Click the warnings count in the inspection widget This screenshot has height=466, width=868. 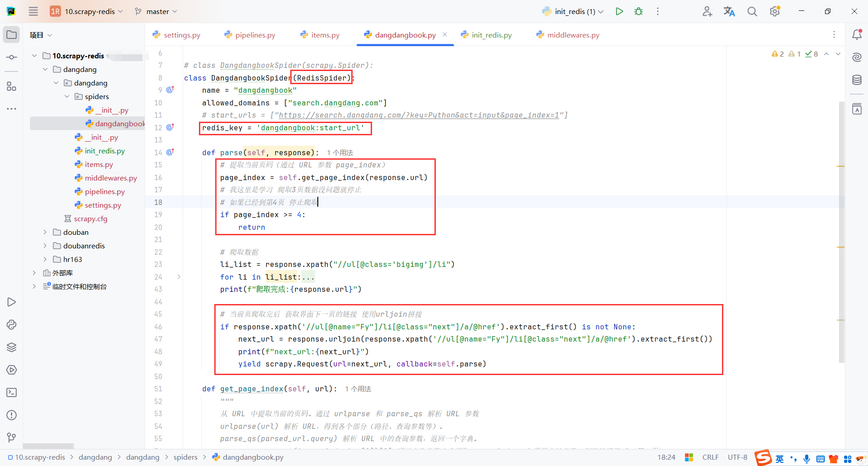coord(778,54)
